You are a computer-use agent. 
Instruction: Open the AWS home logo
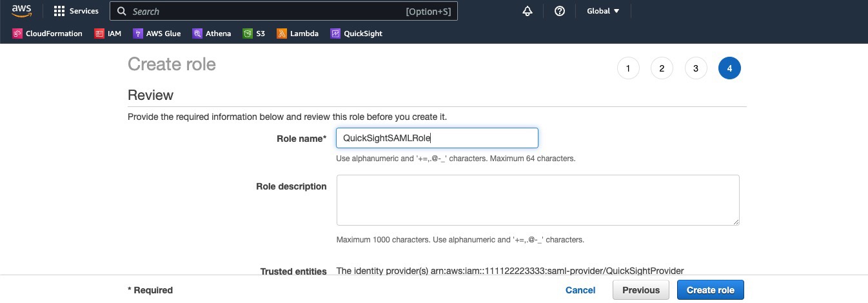click(x=22, y=11)
